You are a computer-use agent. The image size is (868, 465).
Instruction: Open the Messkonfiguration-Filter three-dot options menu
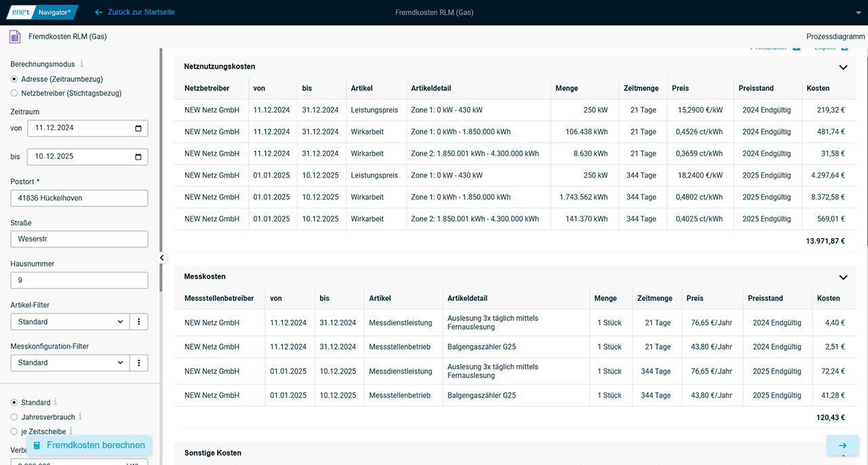pos(138,362)
